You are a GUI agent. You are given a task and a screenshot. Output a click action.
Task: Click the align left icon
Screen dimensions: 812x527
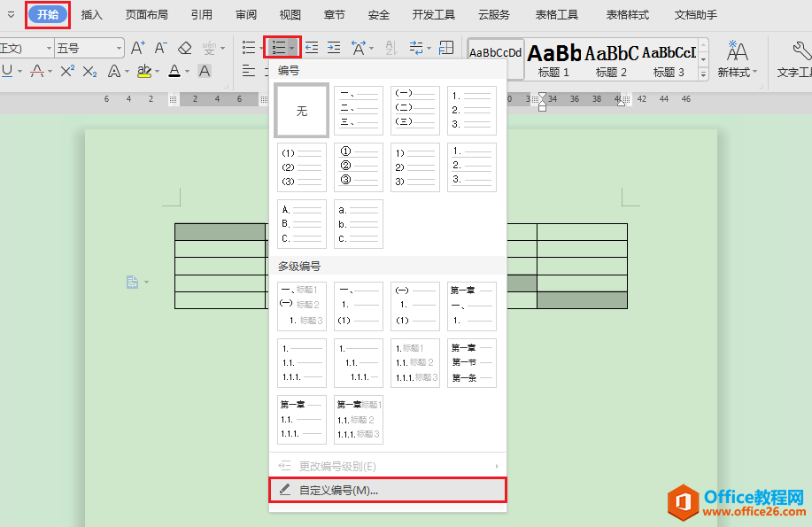(x=249, y=71)
